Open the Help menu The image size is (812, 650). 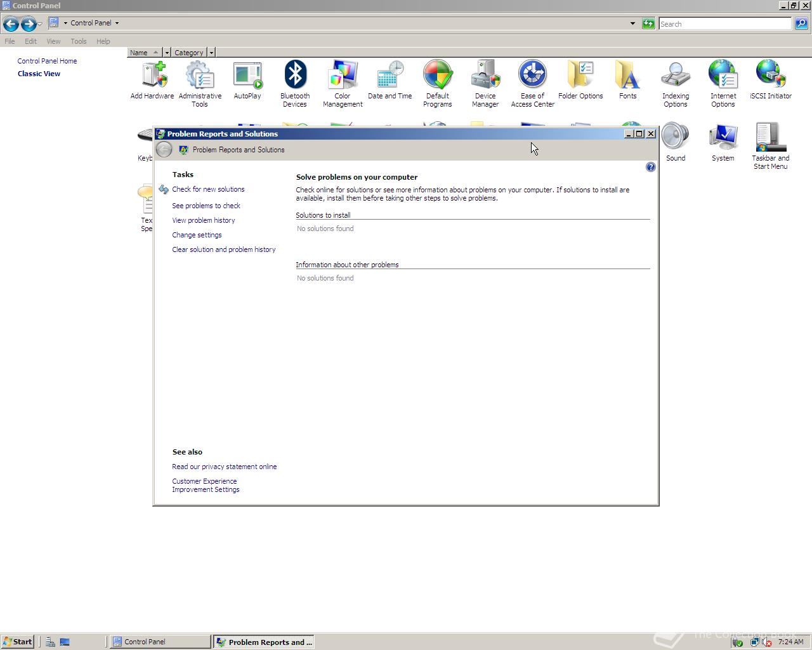103,41
